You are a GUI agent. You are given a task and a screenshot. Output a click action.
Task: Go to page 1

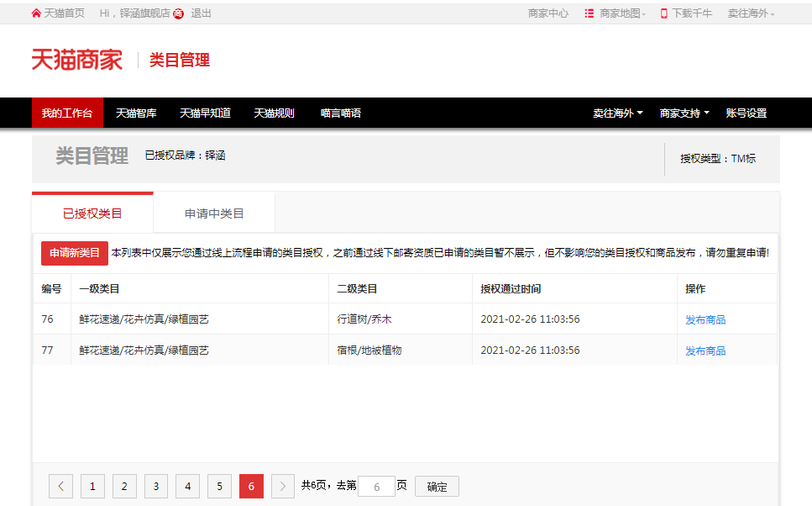pyautogui.click(x=92, y=487)
